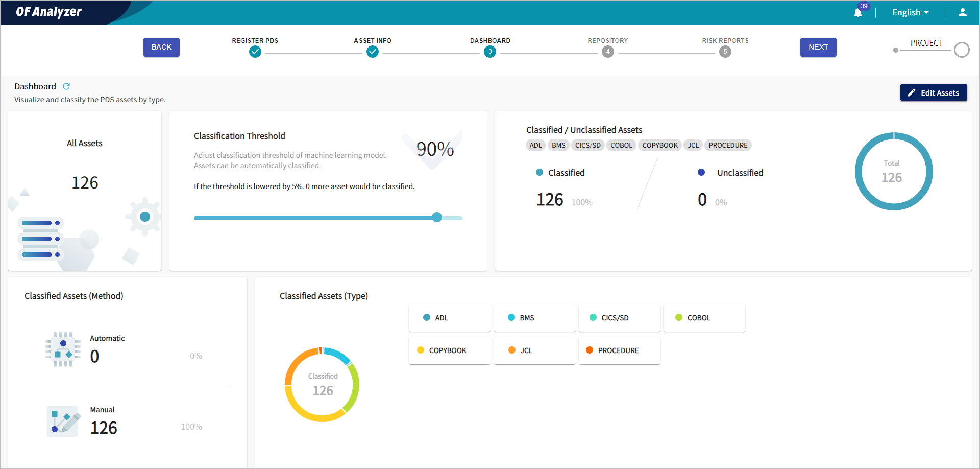Image resolution: width=980 pixels, height=469 pixels.
Task: Select the ADL filter chip
Action: (535, 145)
